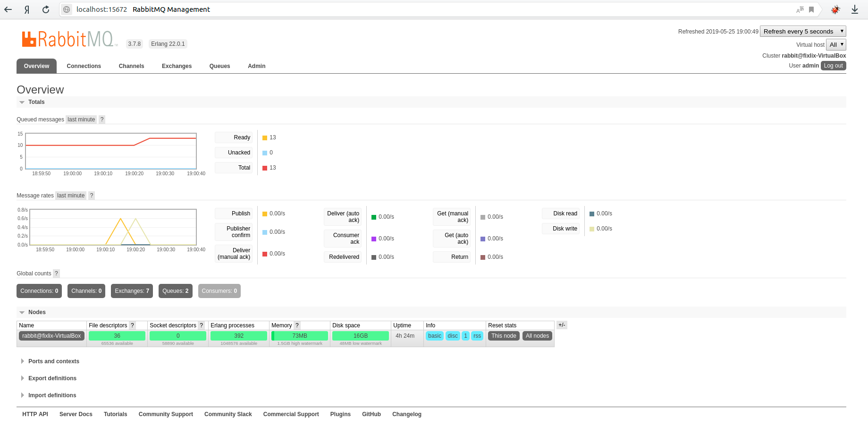Click the Yandex home icon
Viewport: 868px width, 427px height.
pyautogui.click(x=27, y=9)
